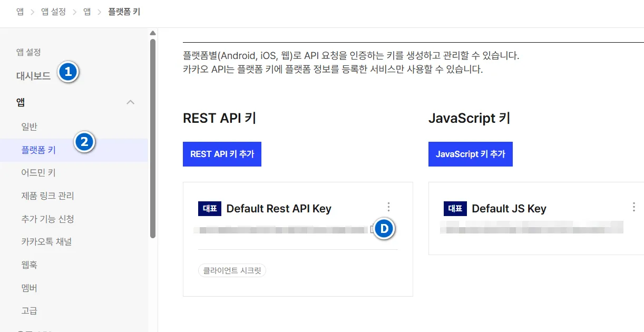The image size is (644, 332).
Task: Open 고급 settings in sidebar
Action: (x=29, y=311)
